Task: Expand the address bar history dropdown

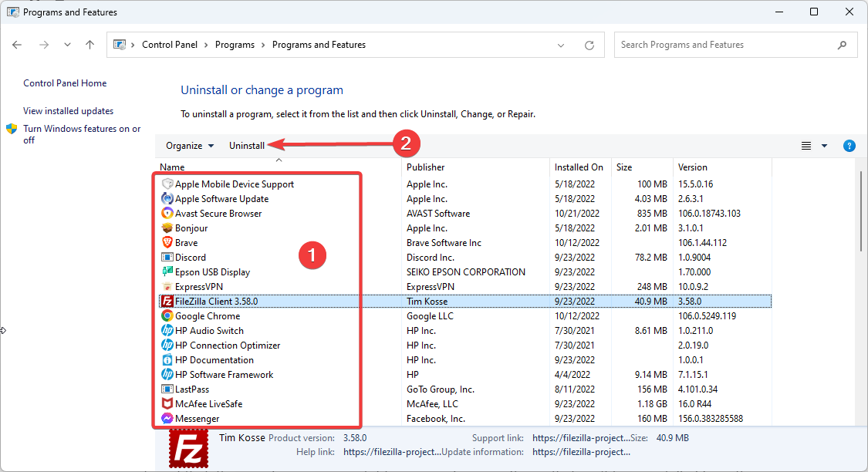Action: tap(561, 46)
